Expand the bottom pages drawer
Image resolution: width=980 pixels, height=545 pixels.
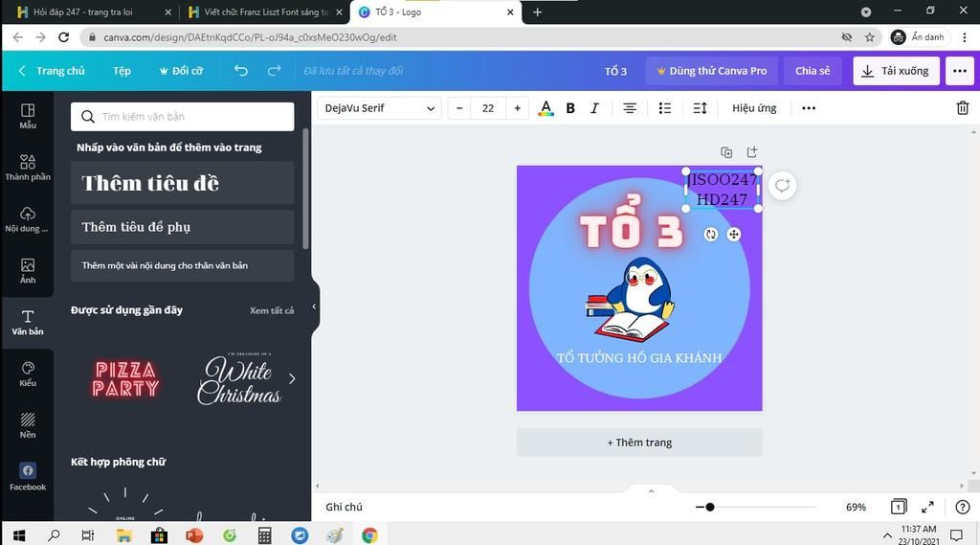[x=651, y=491]
